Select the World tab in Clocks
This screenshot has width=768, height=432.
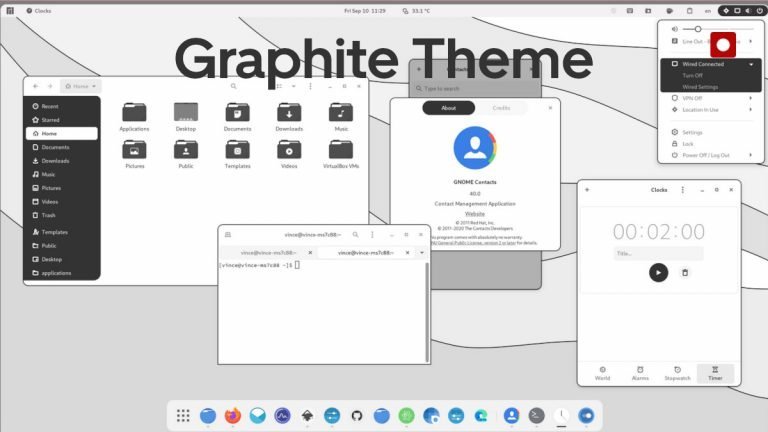[602, 373]
